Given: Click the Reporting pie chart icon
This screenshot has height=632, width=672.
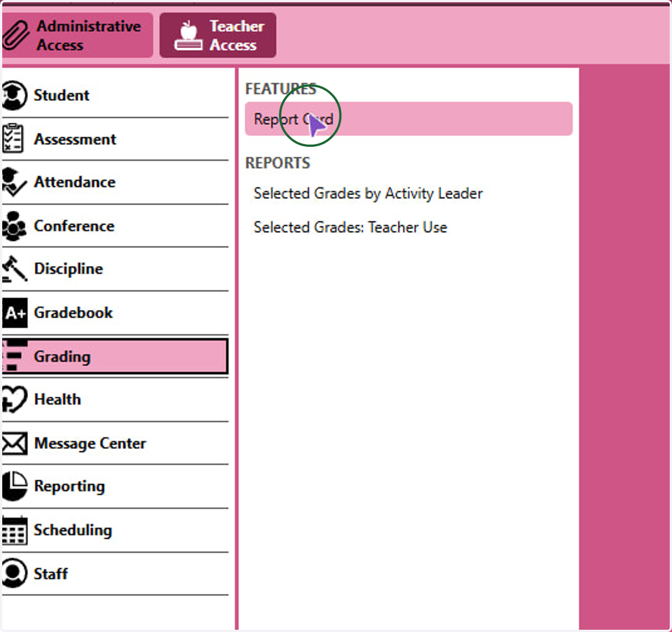Looking at the screenshot, I should pyautogui.click(x=14, y=486).
